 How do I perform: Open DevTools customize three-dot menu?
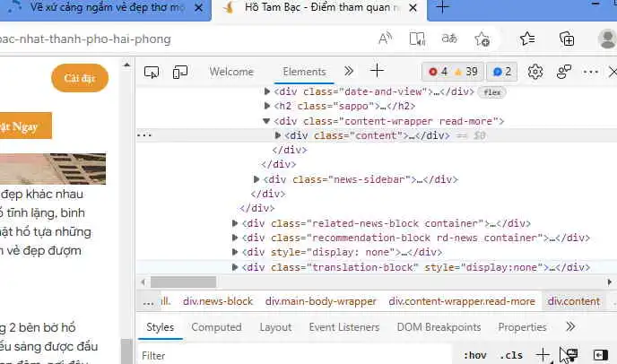tap(591, 72)
